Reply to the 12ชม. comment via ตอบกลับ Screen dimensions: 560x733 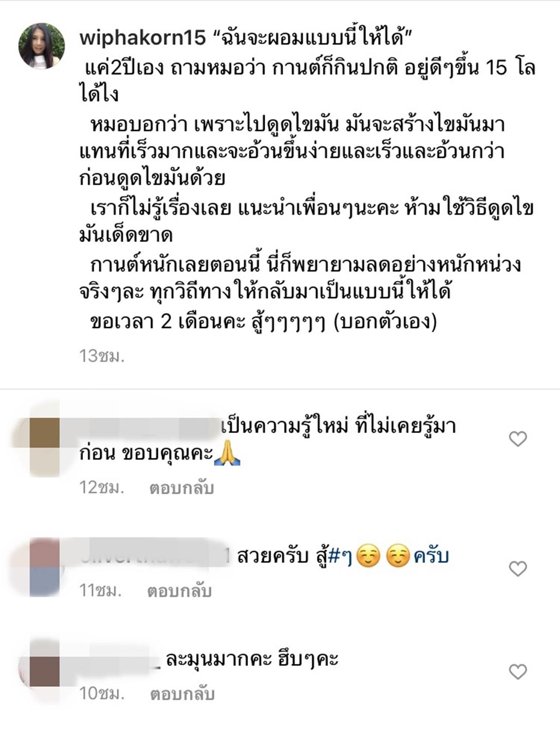click(x=182, y=488)
